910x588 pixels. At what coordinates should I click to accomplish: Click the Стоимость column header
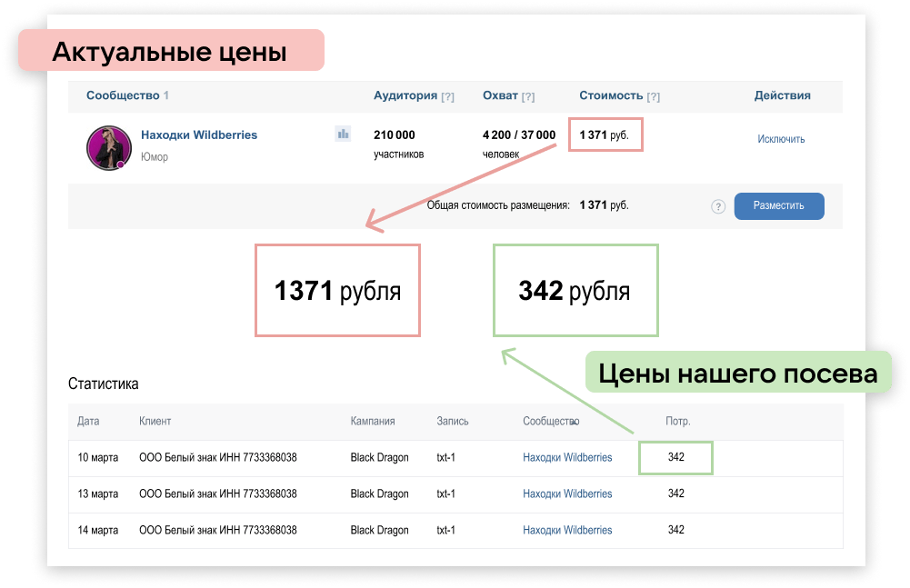(x=611, y=95)
